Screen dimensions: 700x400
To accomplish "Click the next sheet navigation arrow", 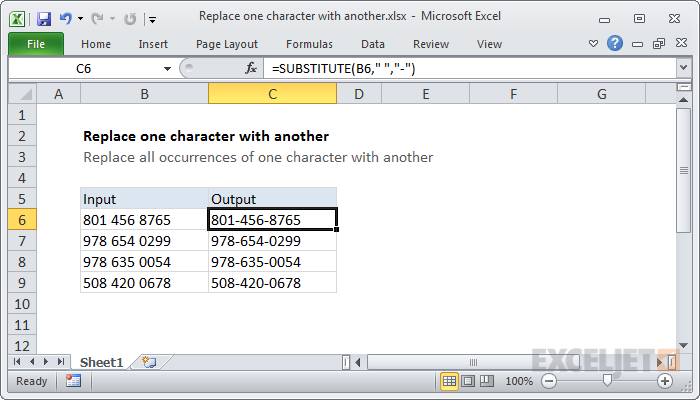I will coord(46,362).
